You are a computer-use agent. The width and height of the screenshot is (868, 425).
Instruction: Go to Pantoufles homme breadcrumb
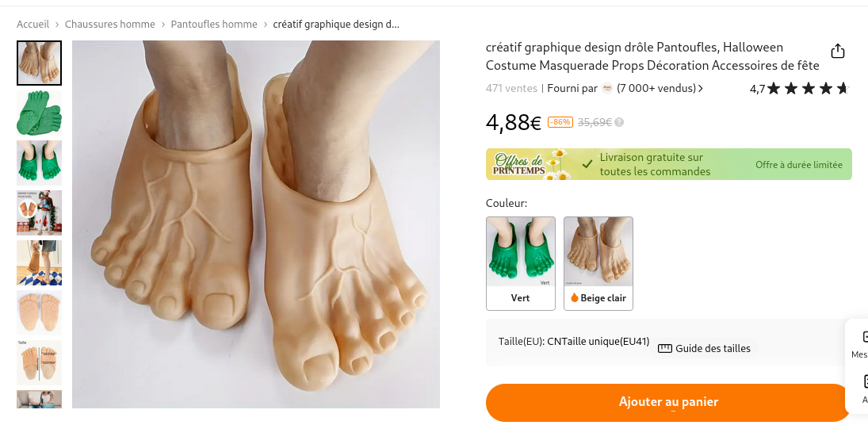point(214,25)
